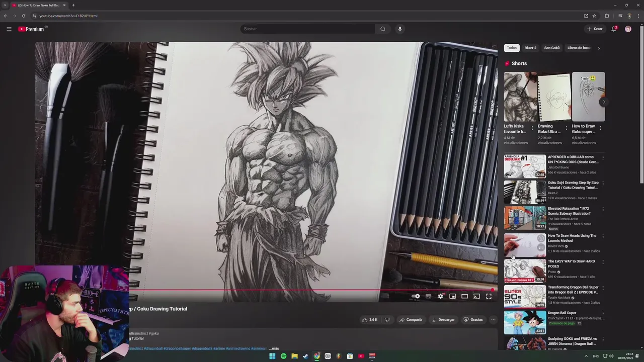Select the Rkart-2 filter chip
This screenshot has height=362, width=644.
530,48
